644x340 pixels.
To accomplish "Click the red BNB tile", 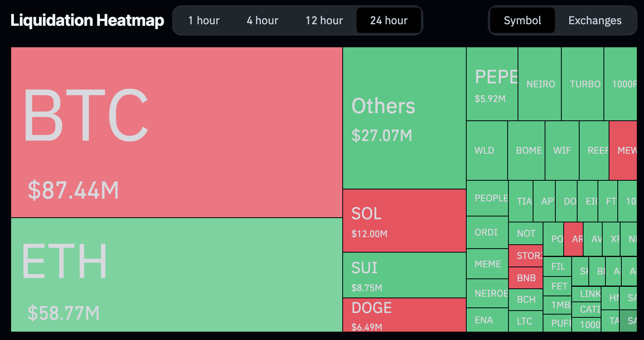I will pyautogui.click(x=526, y=278).
